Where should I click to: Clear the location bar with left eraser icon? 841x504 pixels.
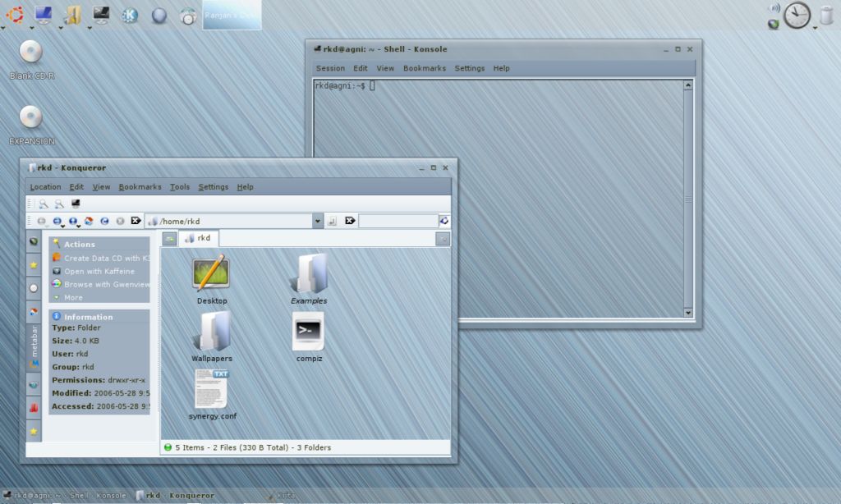[136, 221]
